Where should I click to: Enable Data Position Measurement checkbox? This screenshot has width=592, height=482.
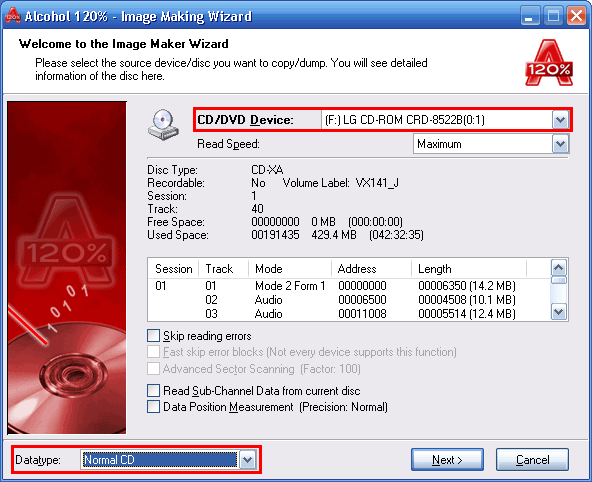click(x=153, y=407)
